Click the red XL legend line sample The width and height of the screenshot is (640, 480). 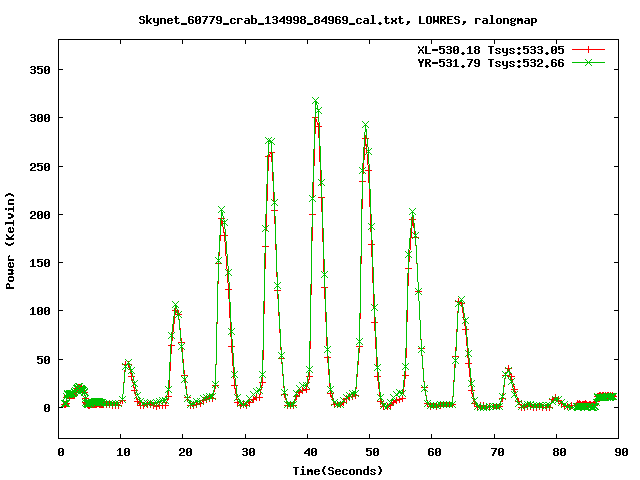(x=588, y=50)
